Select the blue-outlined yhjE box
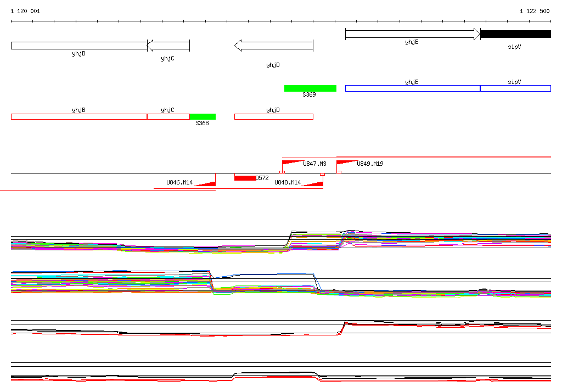Screen dimensions: 562x392 413,88
